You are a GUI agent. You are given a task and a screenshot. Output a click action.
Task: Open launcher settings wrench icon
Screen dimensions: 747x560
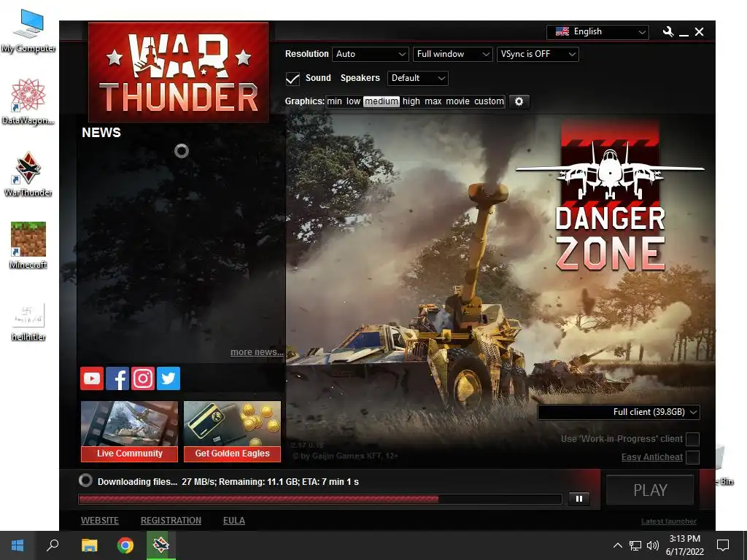point(668,32)
